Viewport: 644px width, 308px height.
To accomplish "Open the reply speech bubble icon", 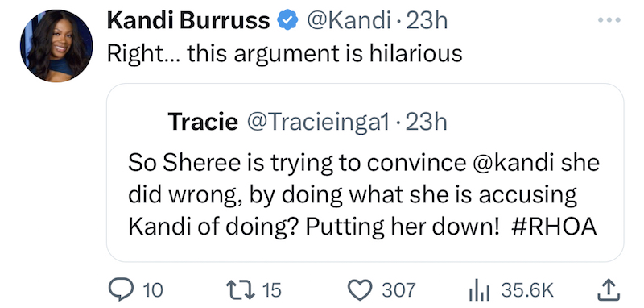I will tap(122, 290).
